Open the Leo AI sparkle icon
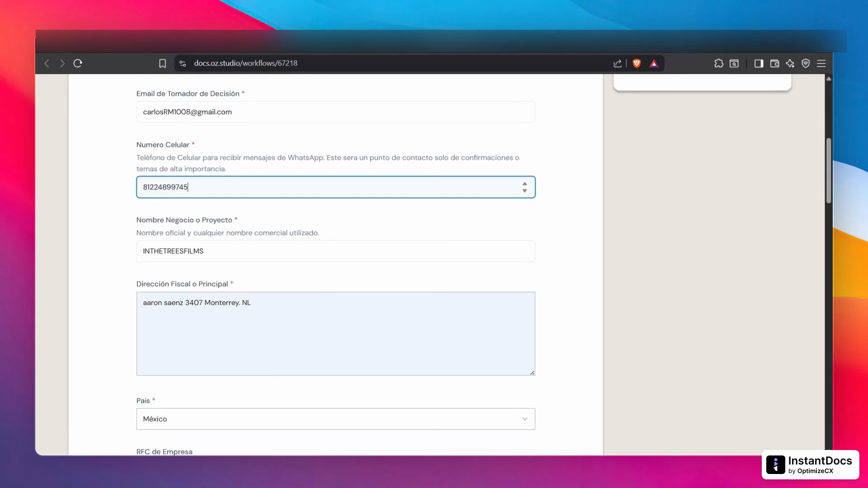This screenshot has width=868, height=488. 790,63
